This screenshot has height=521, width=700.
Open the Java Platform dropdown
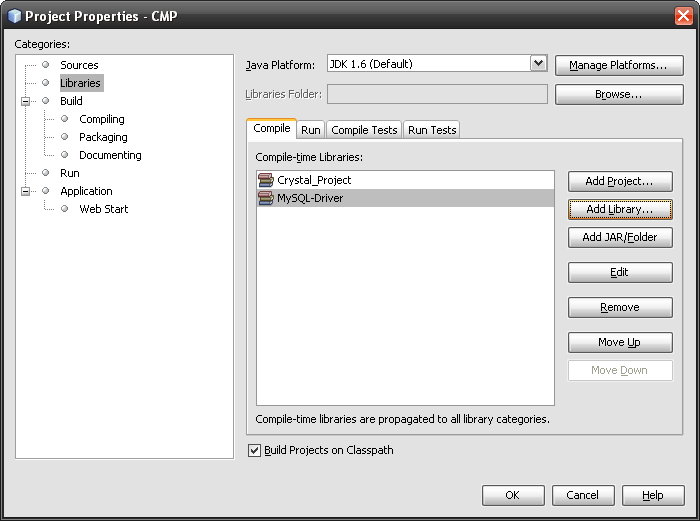pyautogui.click(x=538, y=64)
